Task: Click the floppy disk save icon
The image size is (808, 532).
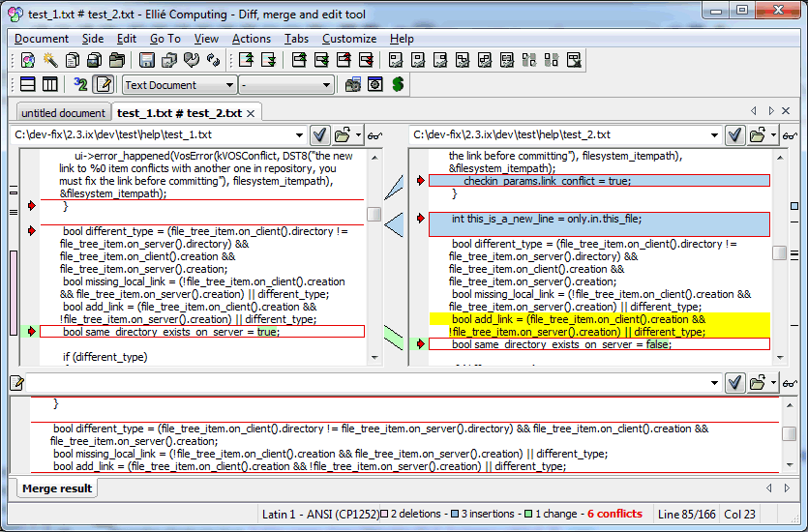Action: pyautogui.click(x=147, y=60)
